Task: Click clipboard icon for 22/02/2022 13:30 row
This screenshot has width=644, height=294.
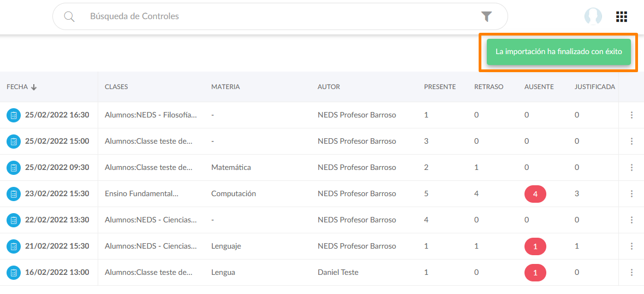Action: pyautogui.click(x=14, y=220)
